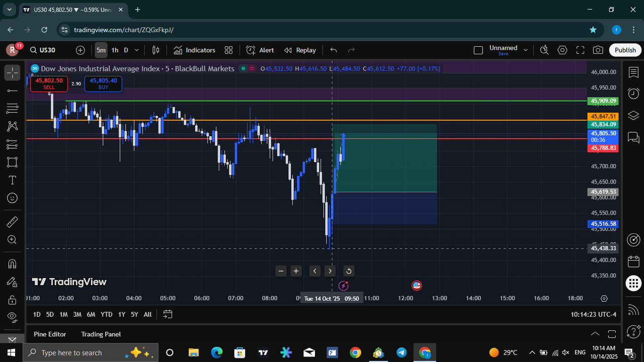Select the YTD date range
This screenshot has height=362, width=644.
106,314
